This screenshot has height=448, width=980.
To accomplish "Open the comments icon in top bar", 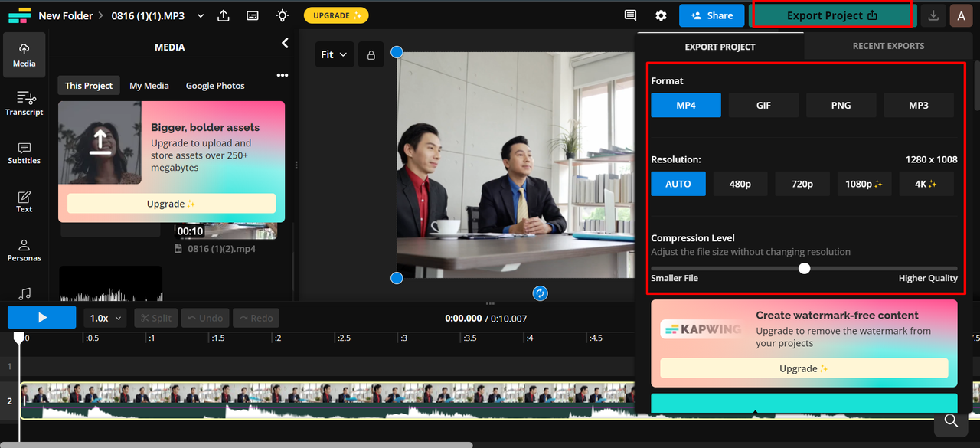I will (630, 15).
